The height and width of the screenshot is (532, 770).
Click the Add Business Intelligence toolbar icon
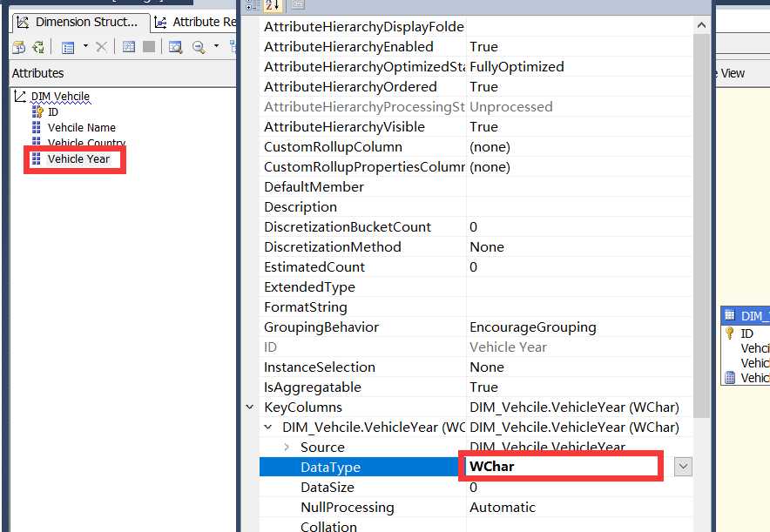[x=18, y=47]
